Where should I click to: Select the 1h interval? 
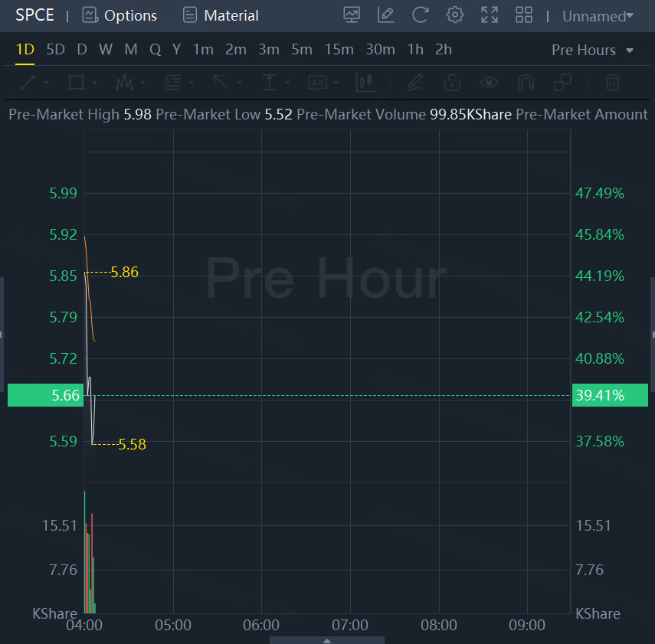click(x=415, y=50)
